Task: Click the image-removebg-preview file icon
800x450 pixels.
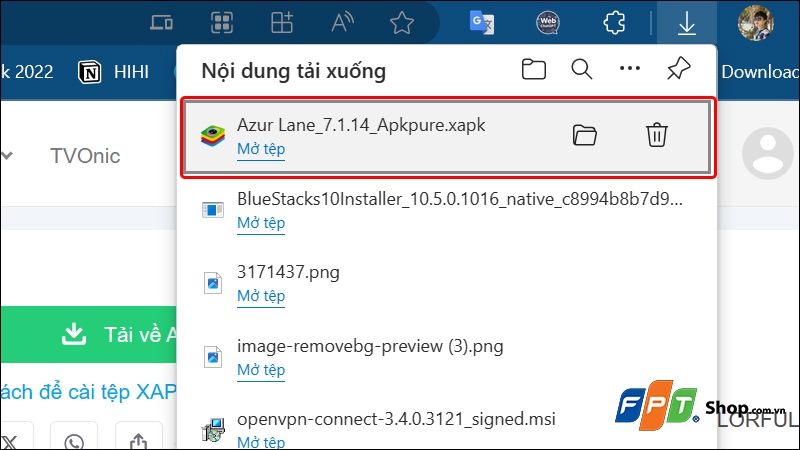Action: point(213,357)
